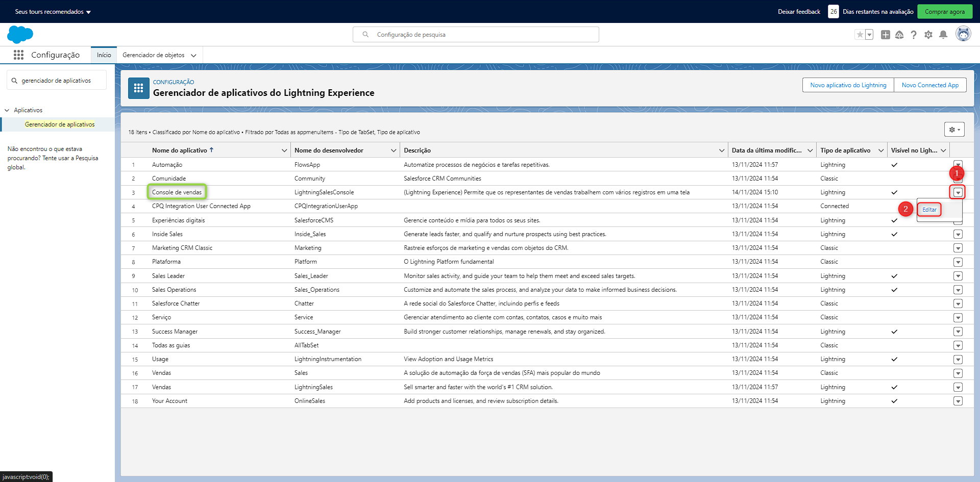
Task: Click the visible checkmark in Usage row
Action: click(x=894, y=359)
